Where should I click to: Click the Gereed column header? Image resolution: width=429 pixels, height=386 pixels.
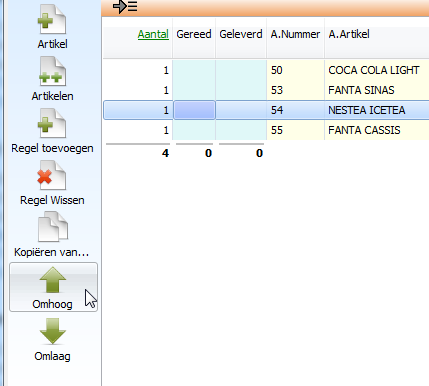click(x=194, y=34)
